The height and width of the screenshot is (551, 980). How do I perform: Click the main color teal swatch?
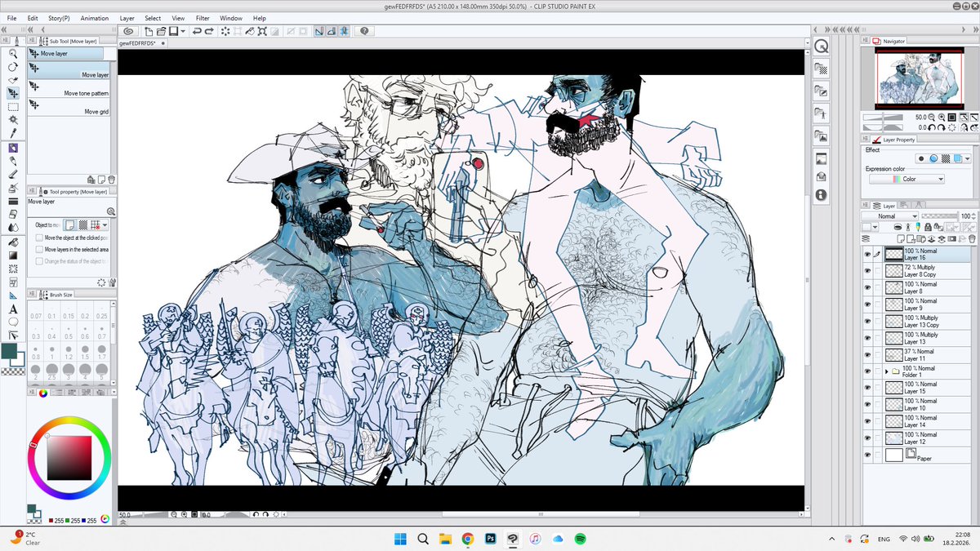pyautogui.click(x=10, y=351)
